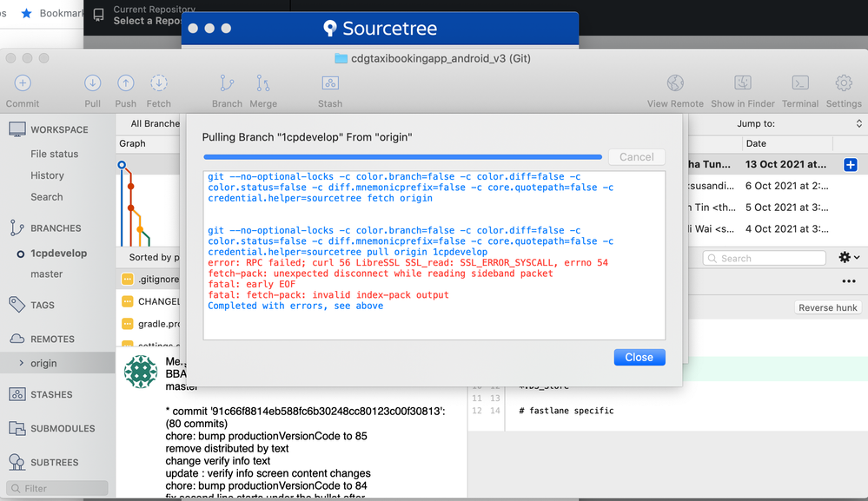
Task: Select the CHANGEL file row
Action: point(149,301)
